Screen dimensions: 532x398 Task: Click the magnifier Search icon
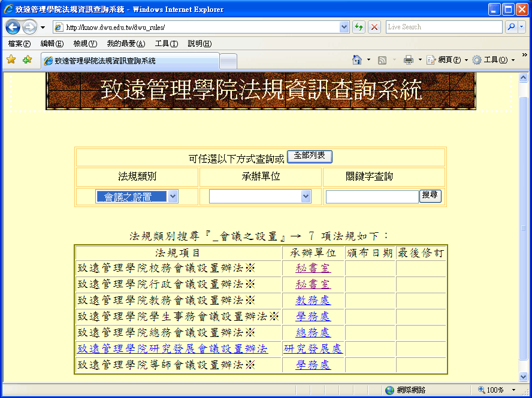(511, 27)
